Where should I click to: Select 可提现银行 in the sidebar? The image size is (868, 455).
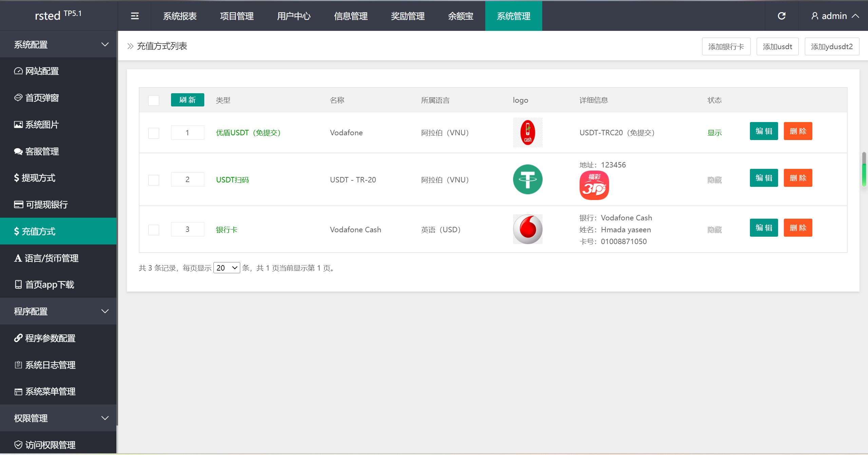tap(46, 204)
